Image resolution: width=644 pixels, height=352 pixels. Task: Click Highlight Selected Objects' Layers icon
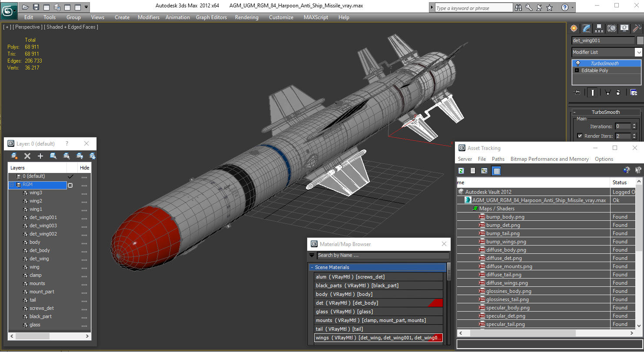click(x=66, y=156)
